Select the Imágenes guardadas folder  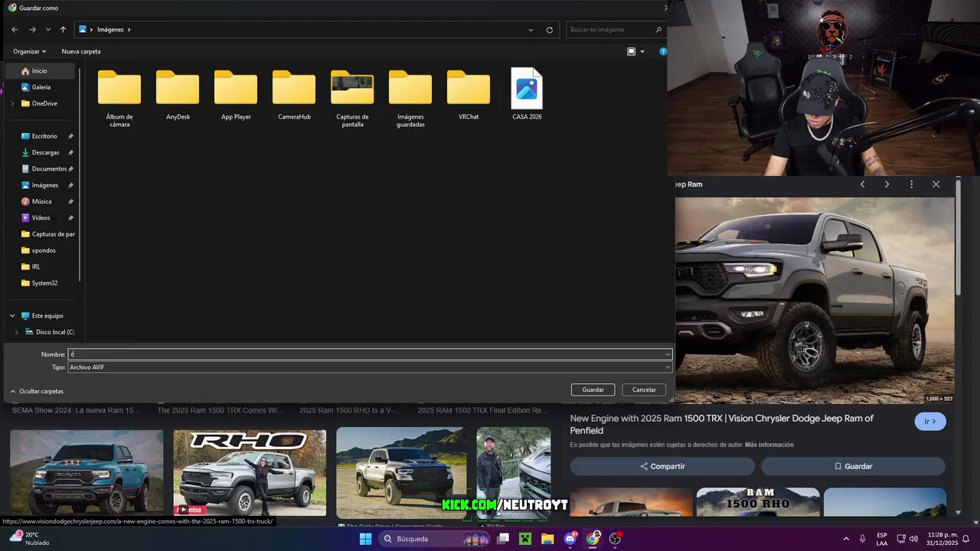pos(410,98)
